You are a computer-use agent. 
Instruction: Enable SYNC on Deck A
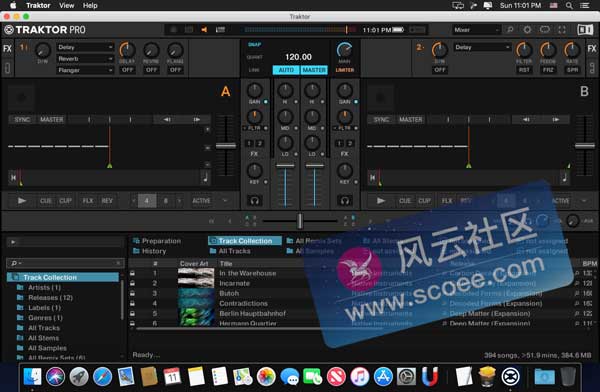pyautogui.click(x=22, y=119)
